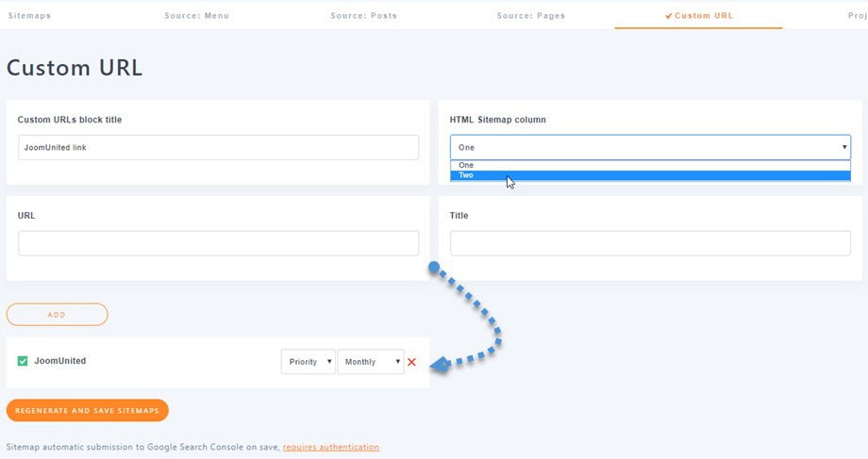Choose the highlighted "Two" option

click(650, 175)
